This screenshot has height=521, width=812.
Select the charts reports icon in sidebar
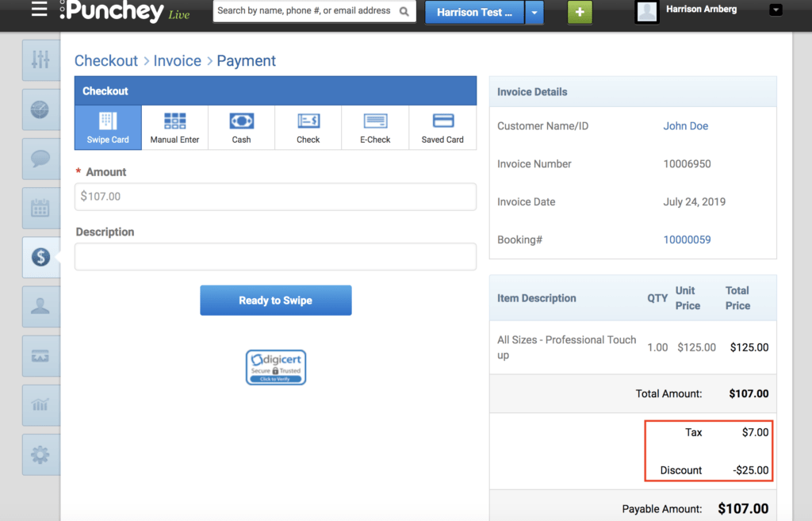[x=40, y=405]
